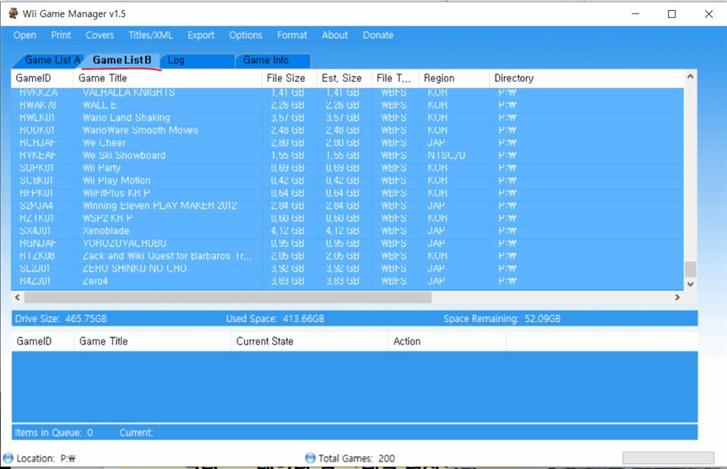727x469 pixels.
Task: Open the Export menu
Action: (x=201, y=35)
